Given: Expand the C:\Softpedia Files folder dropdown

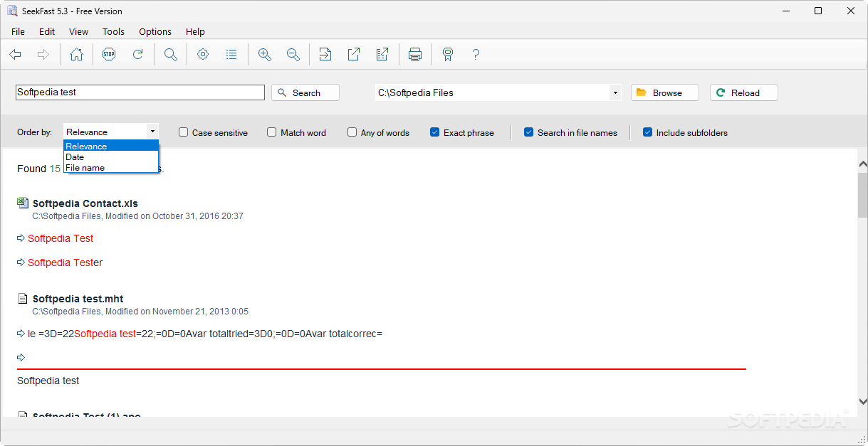Looking at the screenshot, I should click(615, 92).
